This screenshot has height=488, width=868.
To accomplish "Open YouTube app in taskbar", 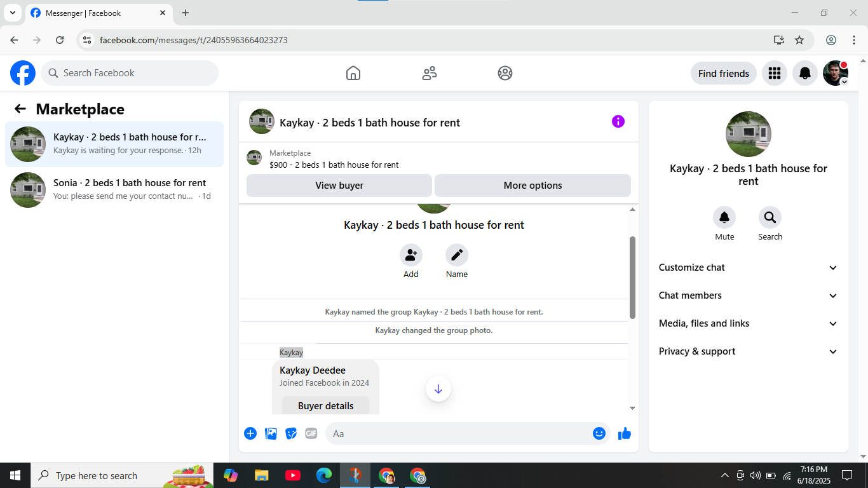I will [293, 475].
